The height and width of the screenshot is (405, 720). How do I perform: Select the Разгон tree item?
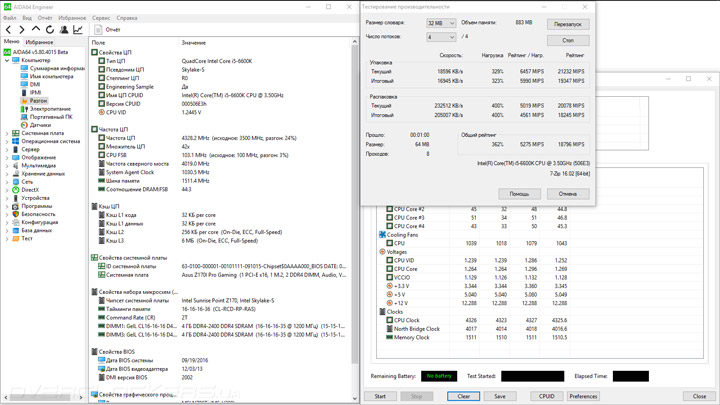pos(38,101)
